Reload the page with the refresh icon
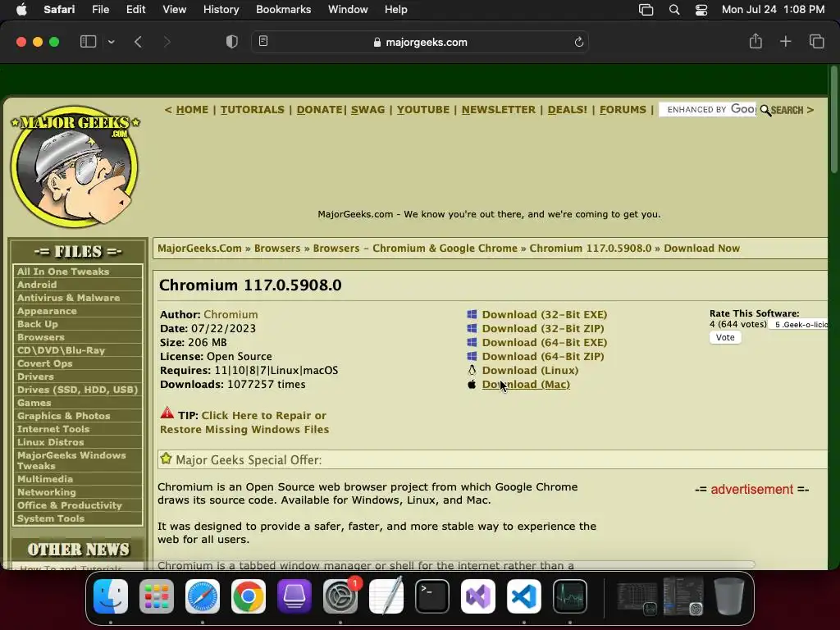The image size is (840, 630). (x=578, y=42)
